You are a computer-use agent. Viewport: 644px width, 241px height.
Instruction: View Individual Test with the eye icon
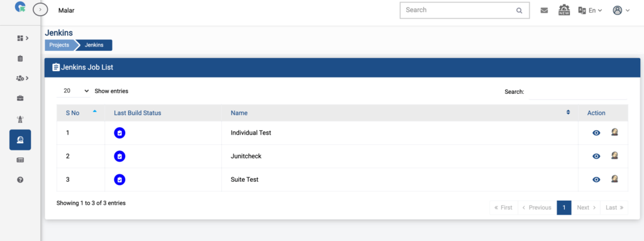click(x=596, y=133)
